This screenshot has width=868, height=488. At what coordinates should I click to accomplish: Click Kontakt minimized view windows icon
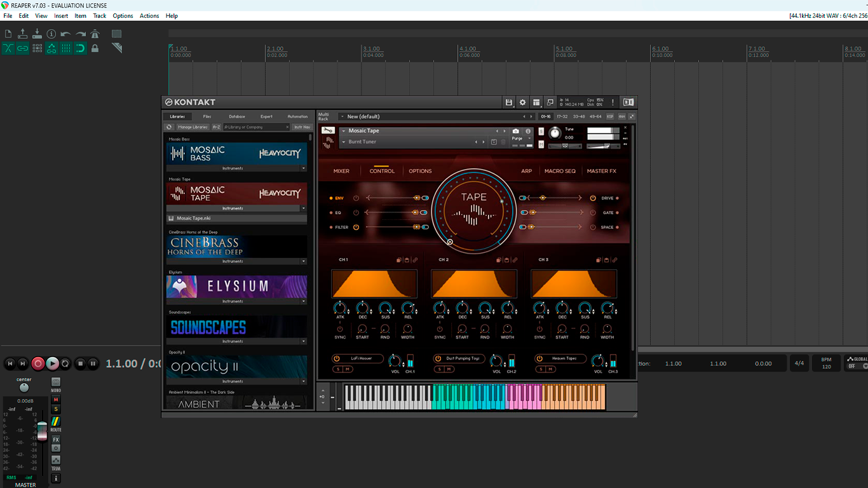point(550,102)
